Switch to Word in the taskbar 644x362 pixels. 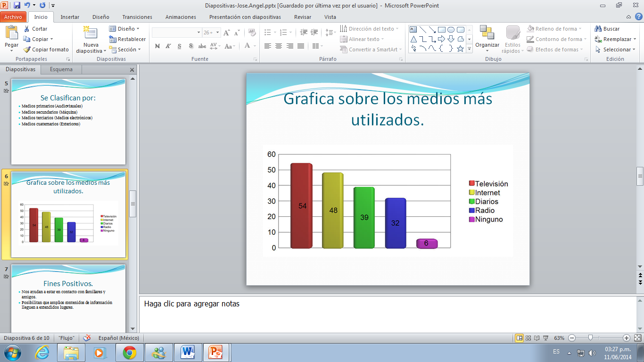(188, 352)
